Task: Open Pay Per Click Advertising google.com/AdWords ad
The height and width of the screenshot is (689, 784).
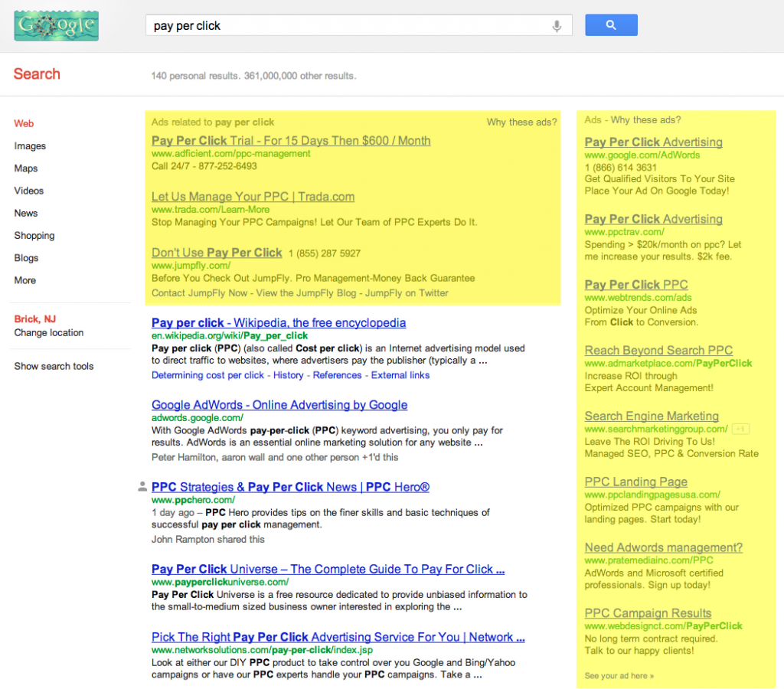Action: pyautogui.click(x=654, y=142)
